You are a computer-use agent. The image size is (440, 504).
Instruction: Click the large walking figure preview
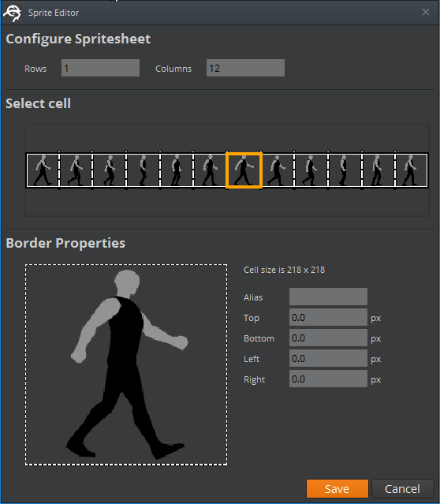tap(126, 364)
